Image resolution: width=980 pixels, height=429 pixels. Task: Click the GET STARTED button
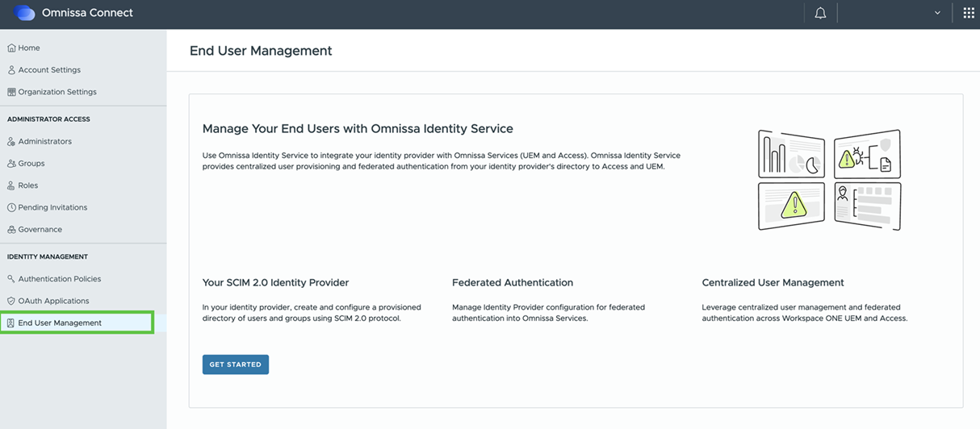(x=236, y=364)
